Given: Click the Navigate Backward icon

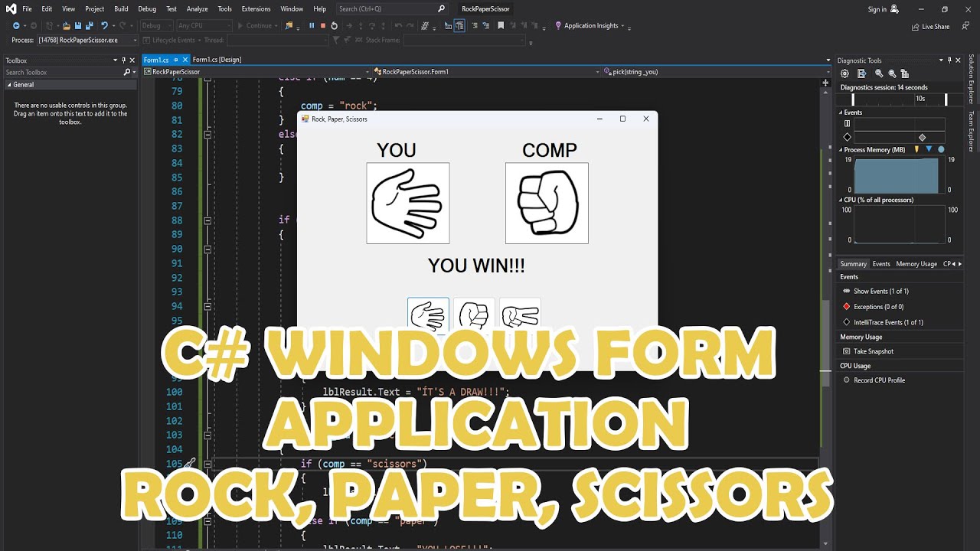Looking at the screenshot, I should (x=16, y=25).
